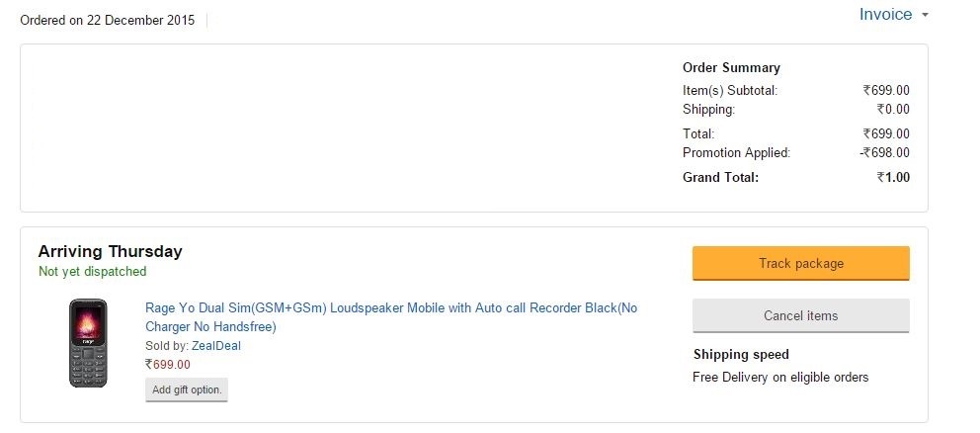Click the red ₹699.00 product price
Screen dimensions: 980x433
(168, 364)
